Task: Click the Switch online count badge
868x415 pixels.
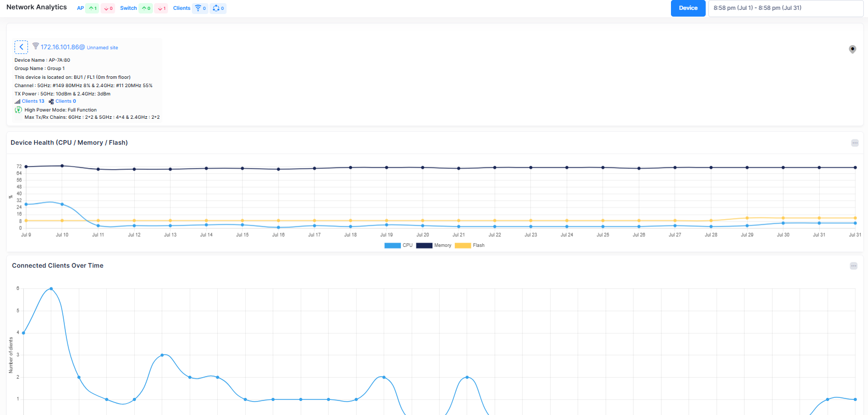Action: tap(146, 8)
